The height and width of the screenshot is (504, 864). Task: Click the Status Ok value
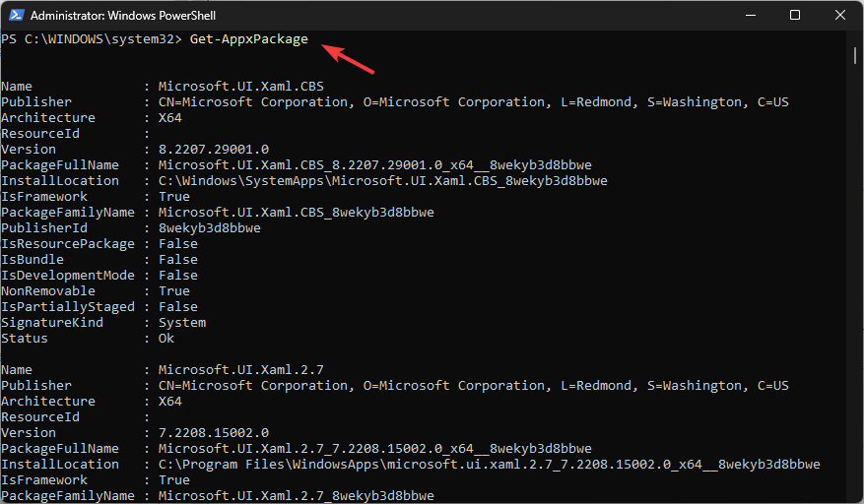click(166, 339)
